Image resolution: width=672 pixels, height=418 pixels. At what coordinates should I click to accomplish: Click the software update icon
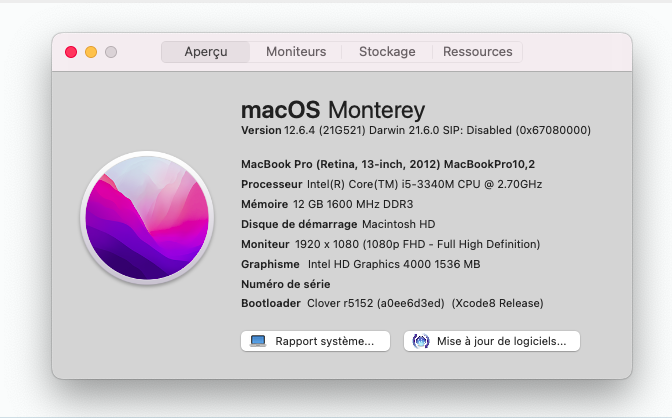(x=421, y=341)
